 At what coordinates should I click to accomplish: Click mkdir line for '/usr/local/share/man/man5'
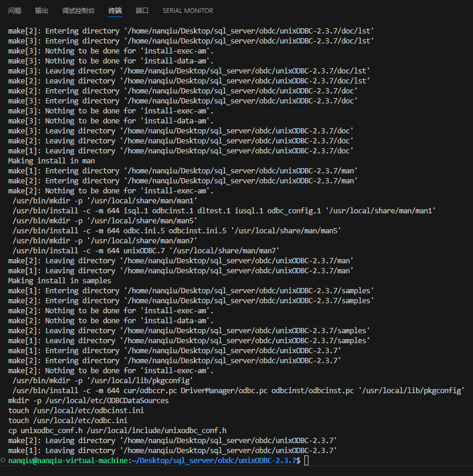(x=105, y=221)
